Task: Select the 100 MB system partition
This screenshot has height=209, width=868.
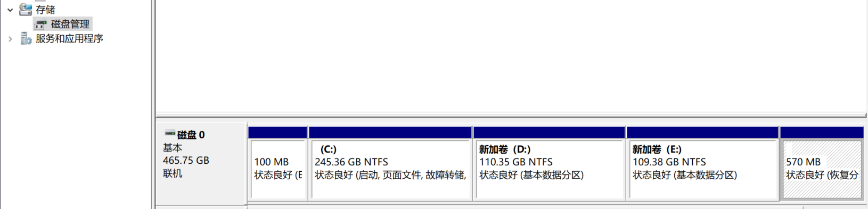Action: click(x=278, y=170)
